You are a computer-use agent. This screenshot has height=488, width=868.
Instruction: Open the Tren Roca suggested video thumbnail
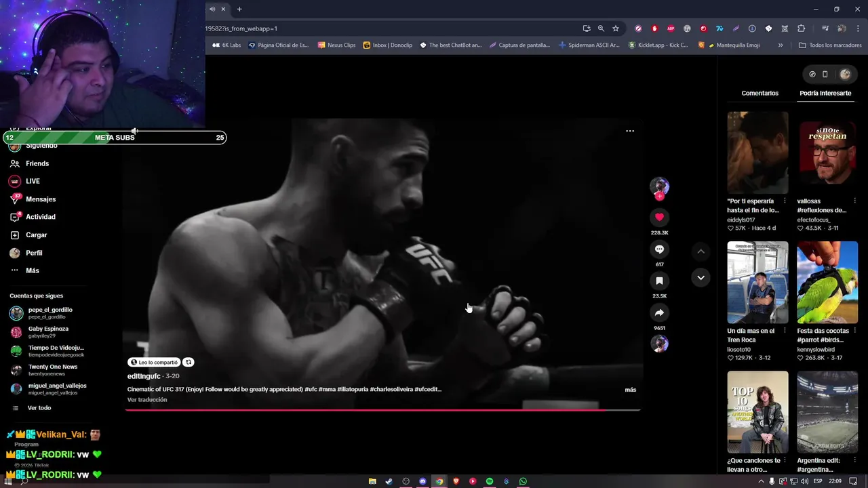(757, 282)
